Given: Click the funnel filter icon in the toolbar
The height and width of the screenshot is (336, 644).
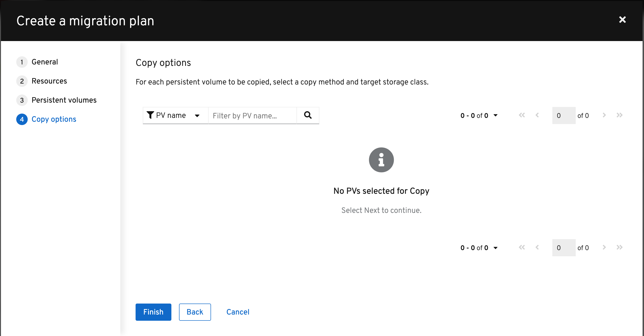Looking at the screenshot, I should click(150, 115).
